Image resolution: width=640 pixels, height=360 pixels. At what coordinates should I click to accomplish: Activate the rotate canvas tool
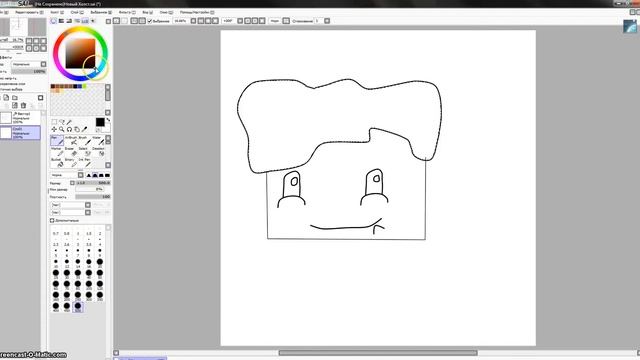coord(69,129)
